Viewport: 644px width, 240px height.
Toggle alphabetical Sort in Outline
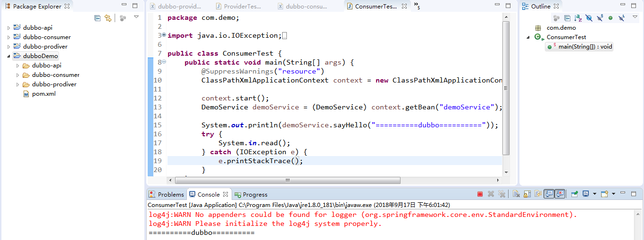point(578,18)
